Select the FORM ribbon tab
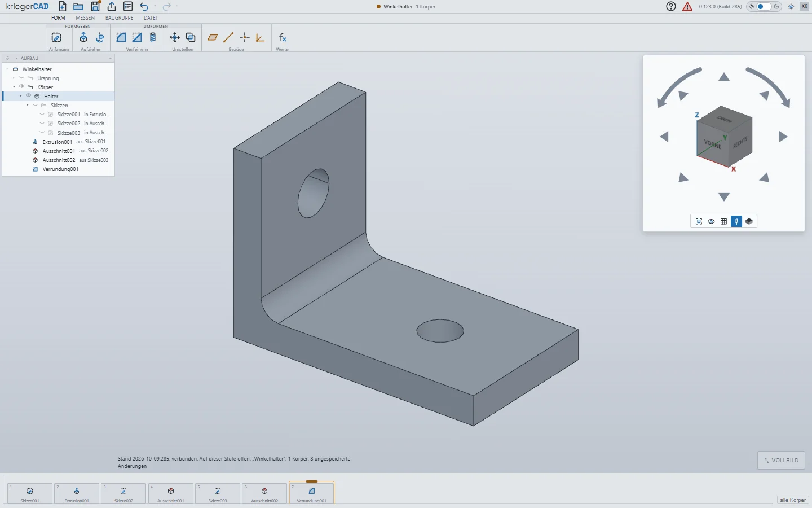 pos(58,18)
